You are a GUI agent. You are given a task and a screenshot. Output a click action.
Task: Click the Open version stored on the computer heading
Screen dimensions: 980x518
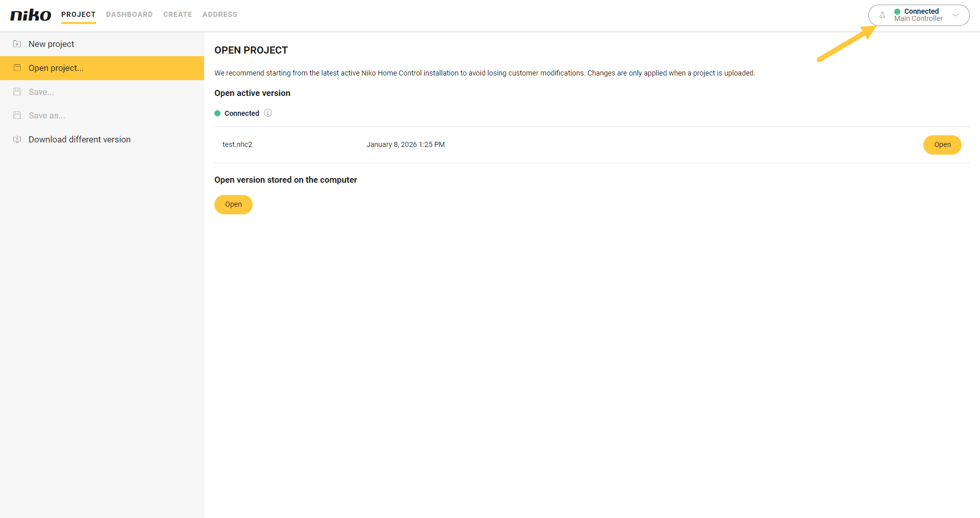(x=286, y=180)
